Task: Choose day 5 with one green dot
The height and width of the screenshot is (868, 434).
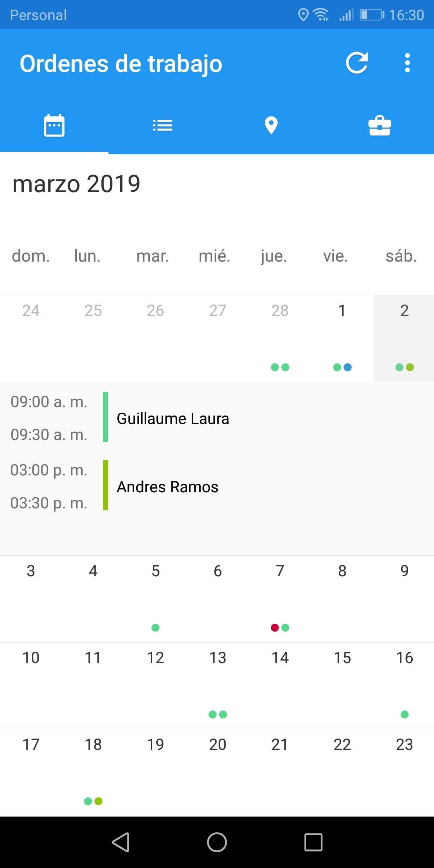Action: pos(156,599)
